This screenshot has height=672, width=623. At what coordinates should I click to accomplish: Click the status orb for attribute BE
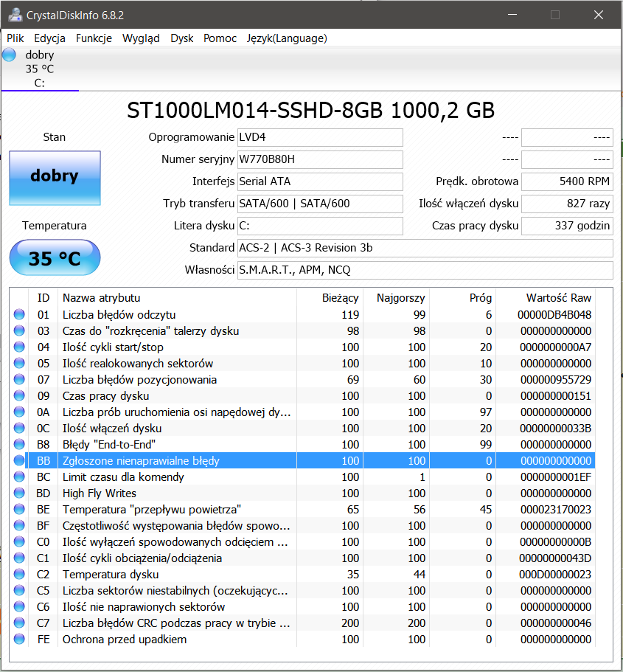pyautogui.click(x=19, y=510)
